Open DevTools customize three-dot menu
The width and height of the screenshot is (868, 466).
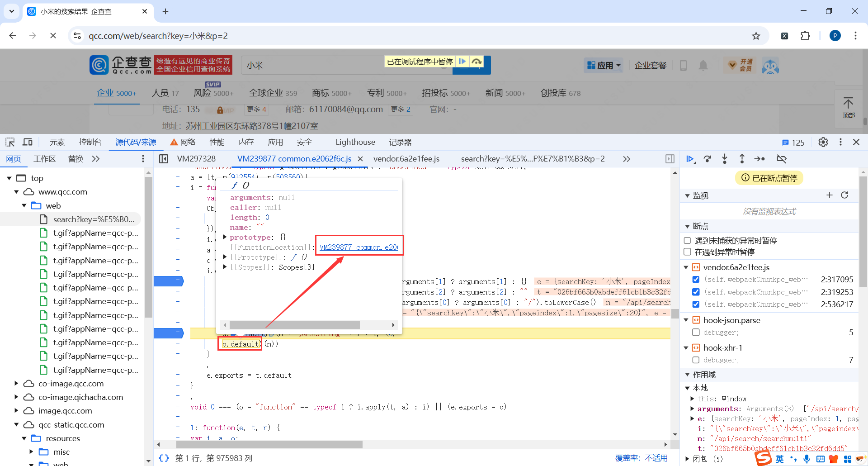coord(840,142)
